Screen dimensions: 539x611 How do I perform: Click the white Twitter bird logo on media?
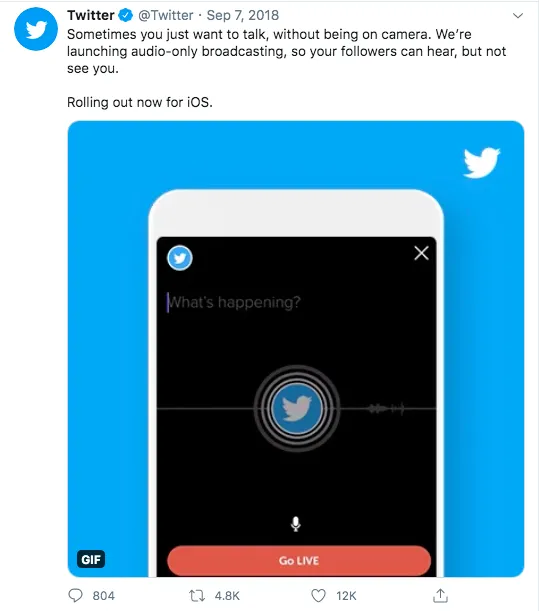pyautogui.click(x=481, y=162)
